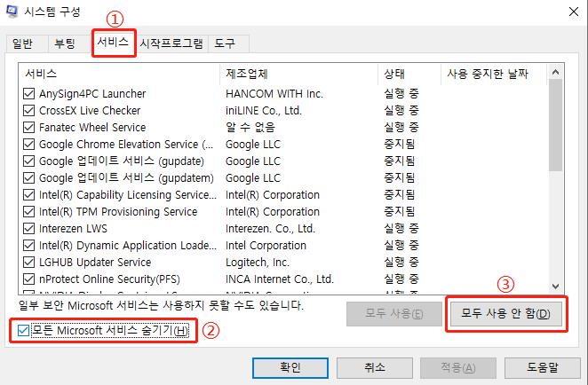
Task: Select iniLINE Co., Ltd. manufacturer cell
Action: (264, 111)
